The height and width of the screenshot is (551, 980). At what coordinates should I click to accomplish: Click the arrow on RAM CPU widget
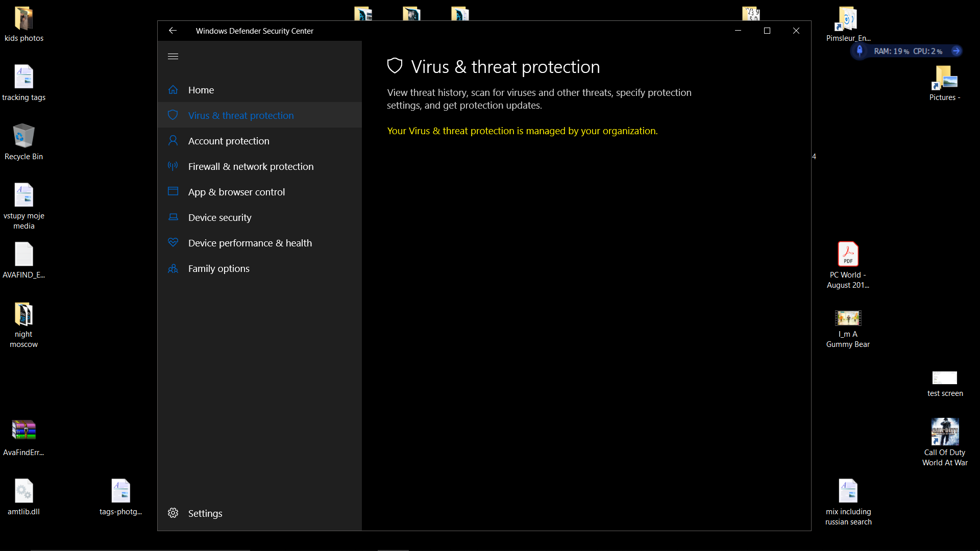point(957,51)
